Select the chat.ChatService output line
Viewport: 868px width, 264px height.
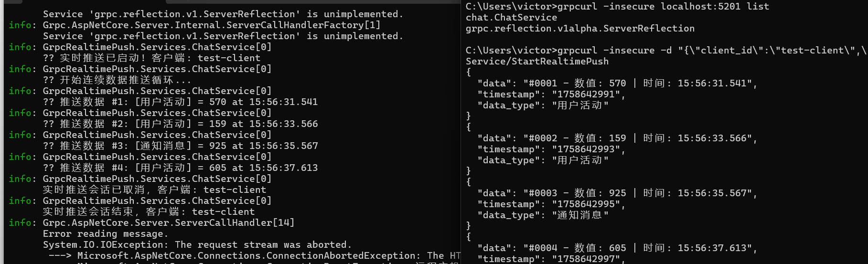(511, 17)
